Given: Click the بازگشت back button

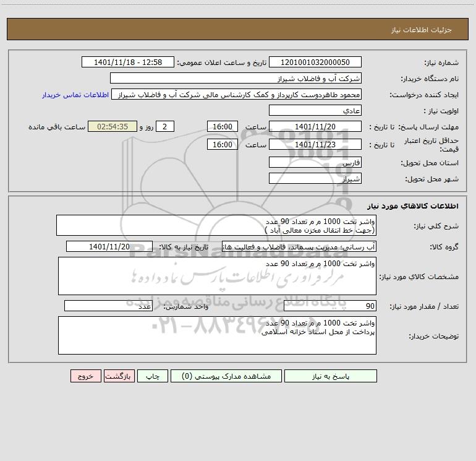Looking at the screenshot, I should click(119, 376).
